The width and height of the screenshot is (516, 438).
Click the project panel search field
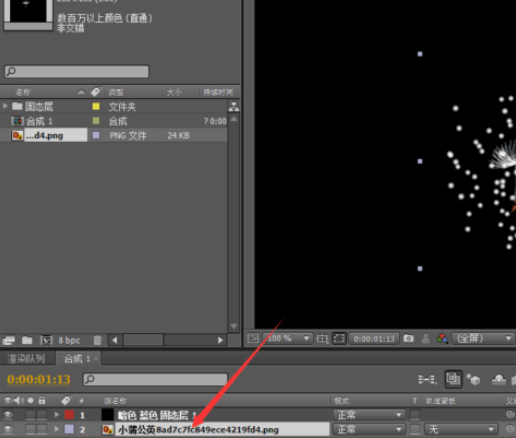tap(77, 71)
